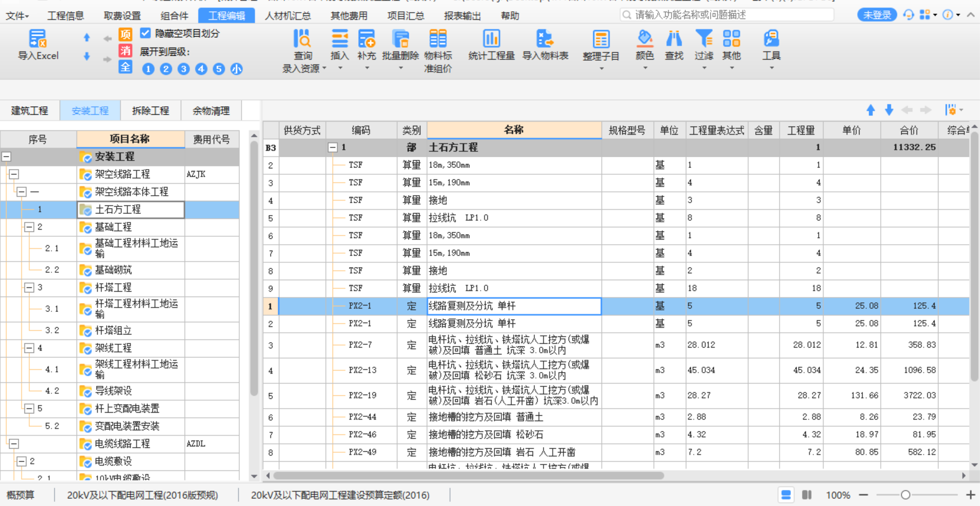Switch to the 拆除工程 tab
The width and height of the screenshot is (980, 506).
click(x=151, y=111)
